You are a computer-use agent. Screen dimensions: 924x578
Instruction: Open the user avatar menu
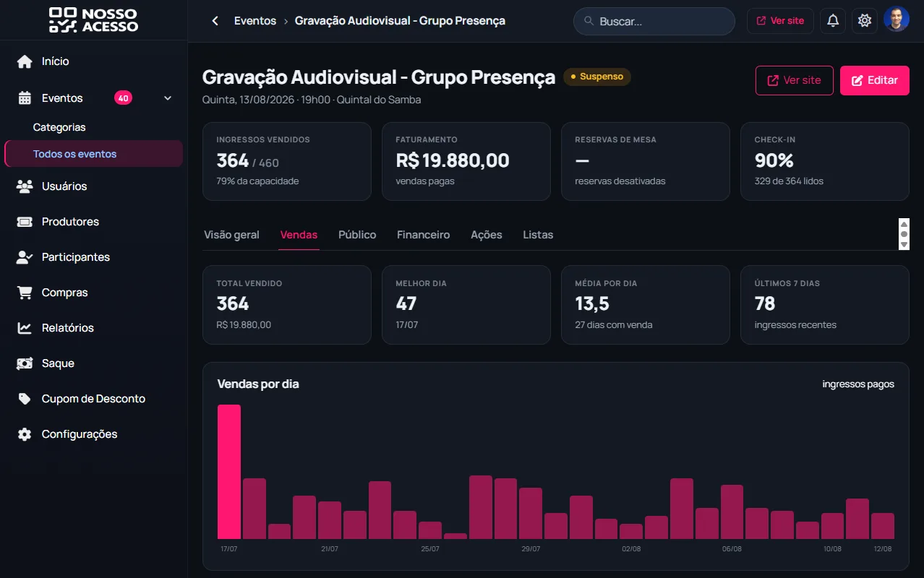(x=897, y=20)
